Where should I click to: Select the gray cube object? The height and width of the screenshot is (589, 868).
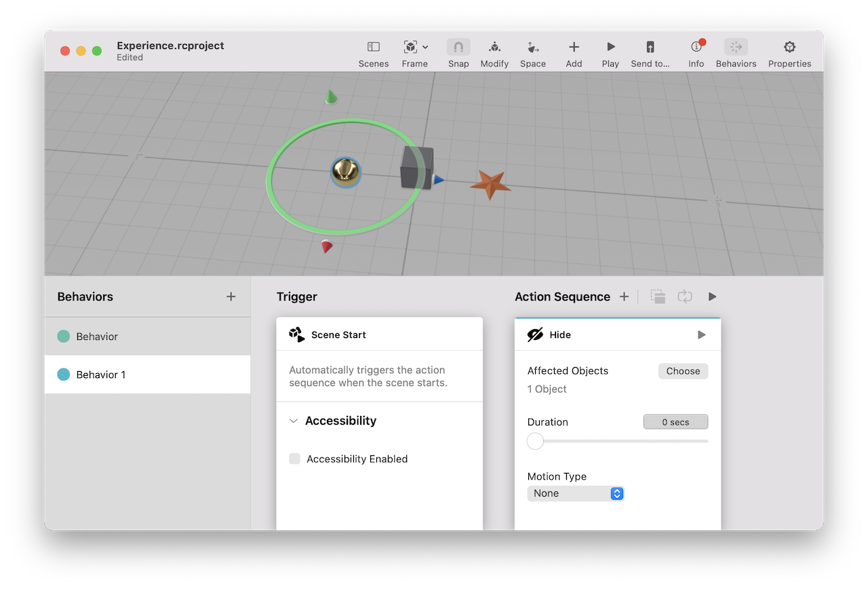click(x=416, y=167)
